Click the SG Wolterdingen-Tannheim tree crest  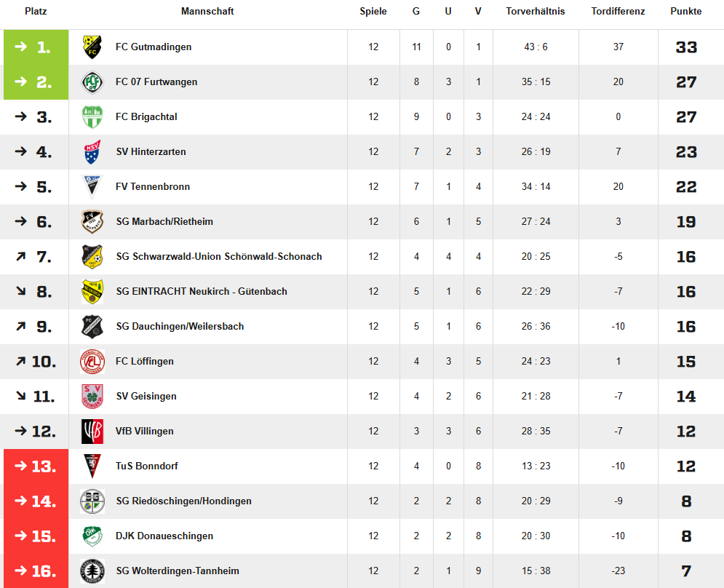[x=92, y=571]
